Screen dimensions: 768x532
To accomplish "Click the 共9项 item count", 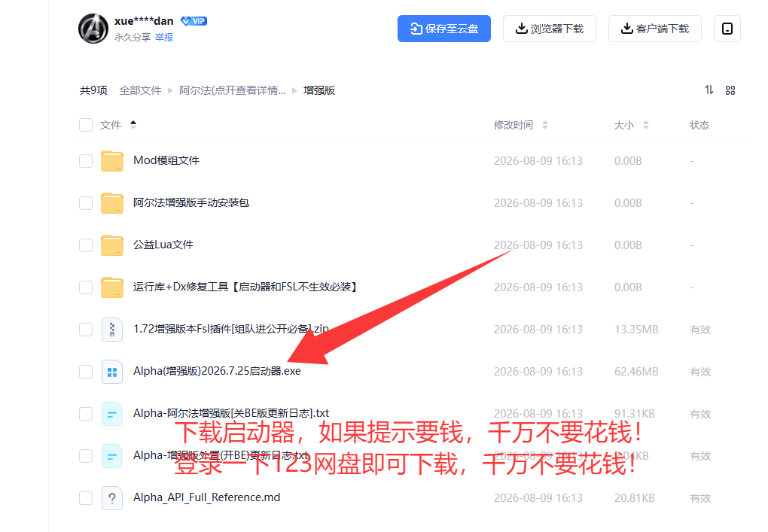I will pyautogui.click(x=93, y=90).
